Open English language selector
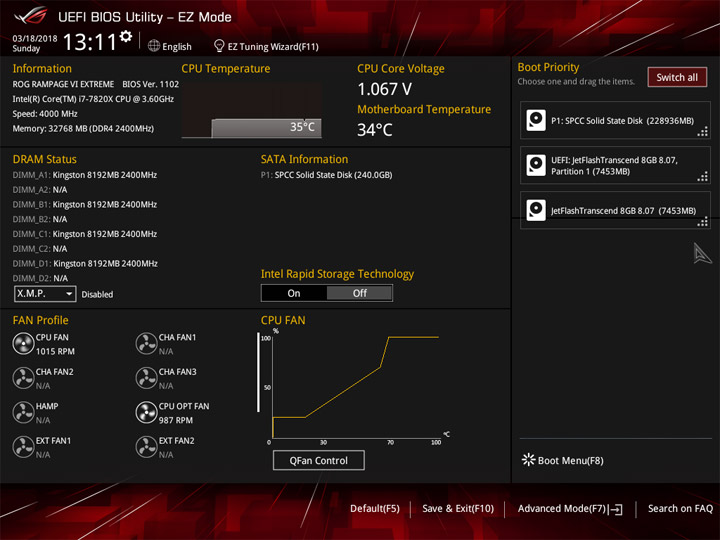 coord(177,46)
